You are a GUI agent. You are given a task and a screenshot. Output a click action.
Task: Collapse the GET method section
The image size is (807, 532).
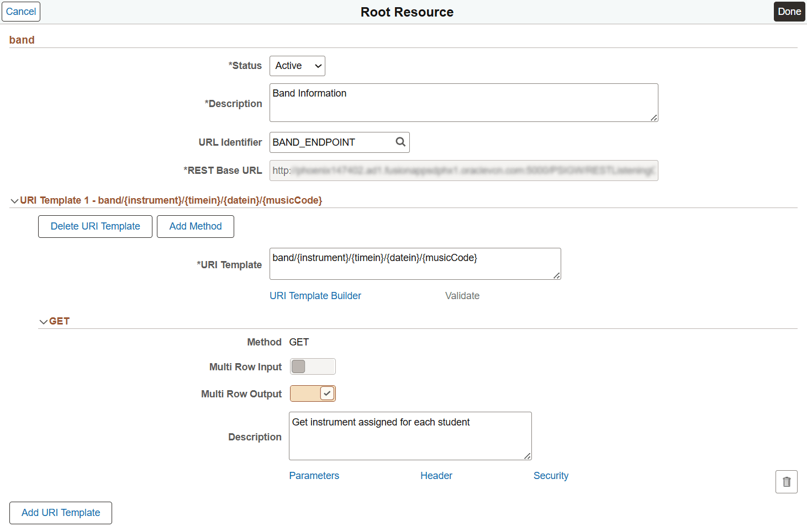point(43,321)
